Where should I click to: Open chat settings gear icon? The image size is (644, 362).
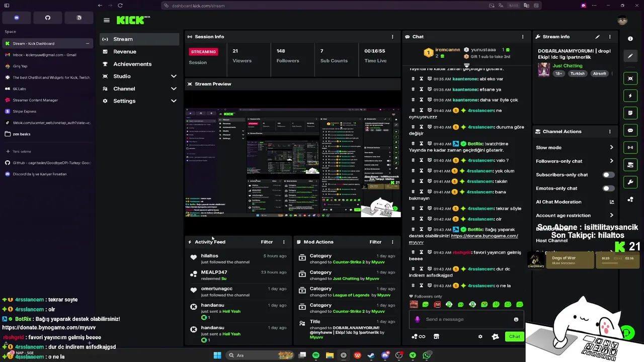(x=480, y=337)
